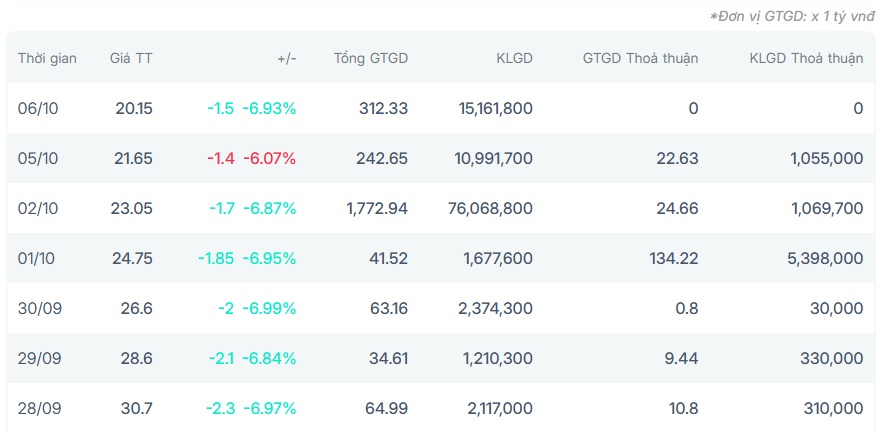The height and width of the screenshot is (432, 884).
Task: Click negotiated volume 1,069,700
Action: coord(830,209)
